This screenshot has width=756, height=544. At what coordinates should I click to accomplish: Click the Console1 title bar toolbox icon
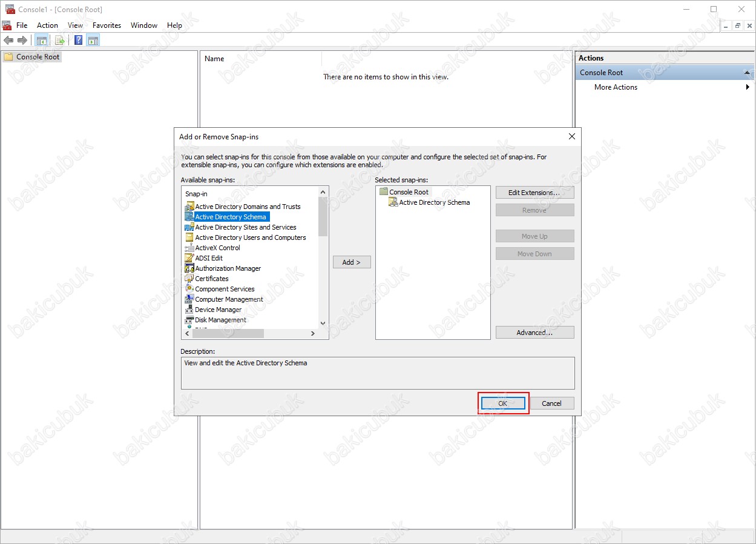pyautogui.click(x=10, y=9)
